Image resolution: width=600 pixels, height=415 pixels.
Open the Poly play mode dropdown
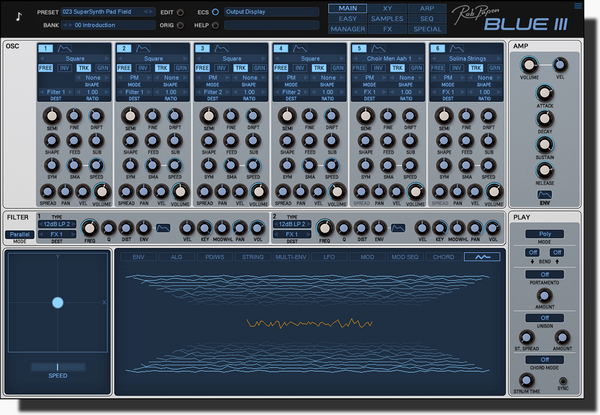543,233
